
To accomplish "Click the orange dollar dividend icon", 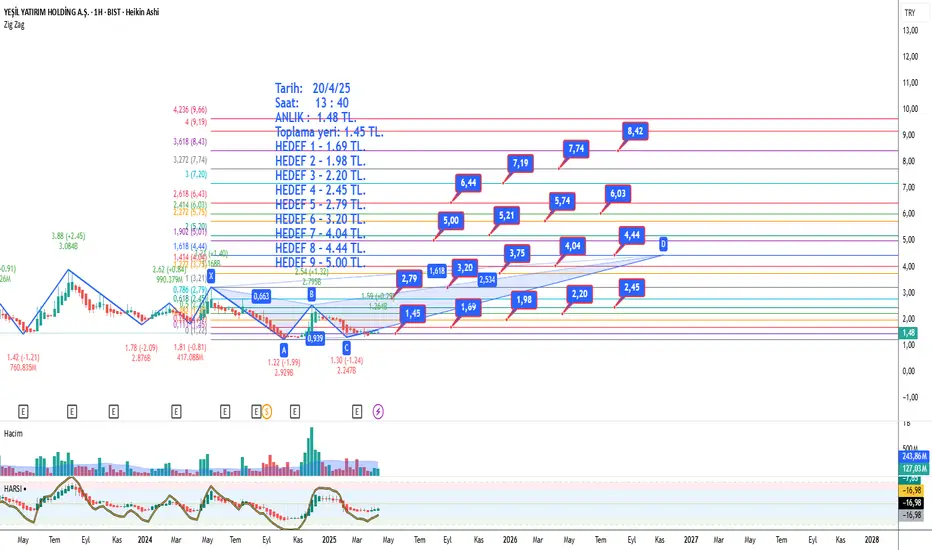I will click(x=266, y=411).
